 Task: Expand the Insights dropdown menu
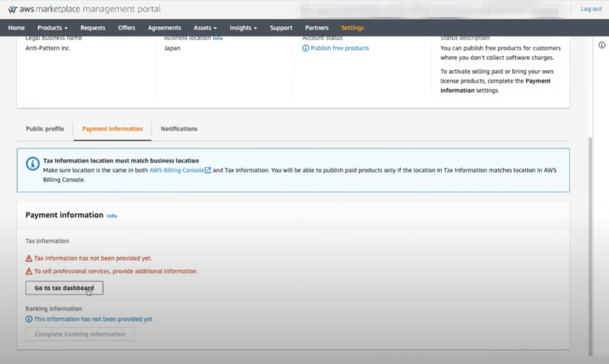coord(243,28)
